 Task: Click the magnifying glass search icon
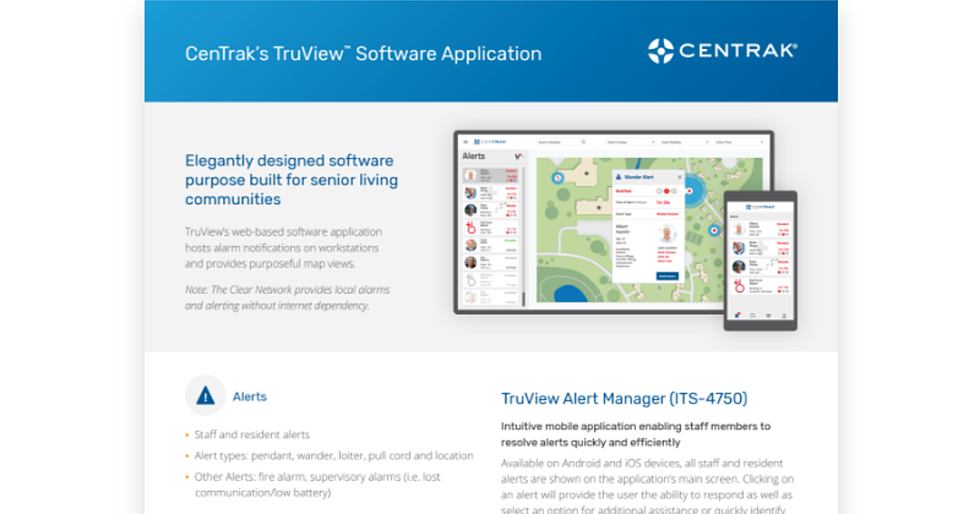pos(583,141)
